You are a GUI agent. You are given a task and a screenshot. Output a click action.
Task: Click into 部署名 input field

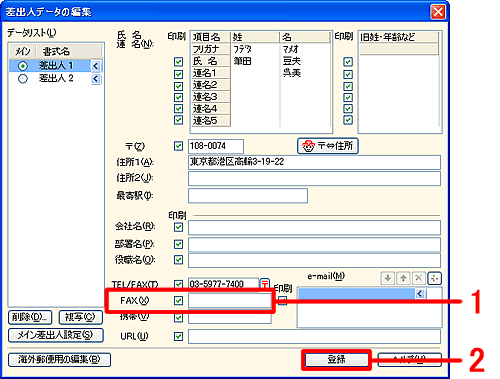(x=314, y=245)
